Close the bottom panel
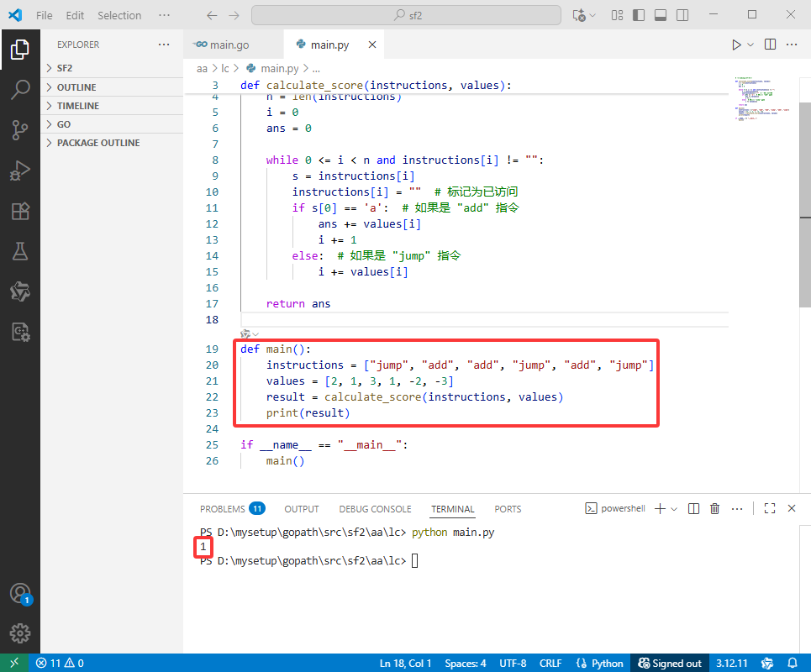The image size is (811, 672). 792,509
